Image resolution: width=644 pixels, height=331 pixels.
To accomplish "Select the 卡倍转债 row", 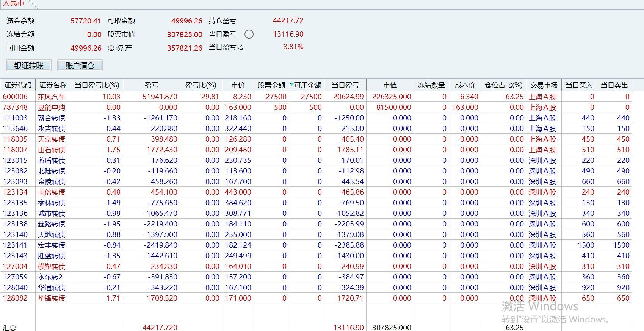I will (316, 192).
